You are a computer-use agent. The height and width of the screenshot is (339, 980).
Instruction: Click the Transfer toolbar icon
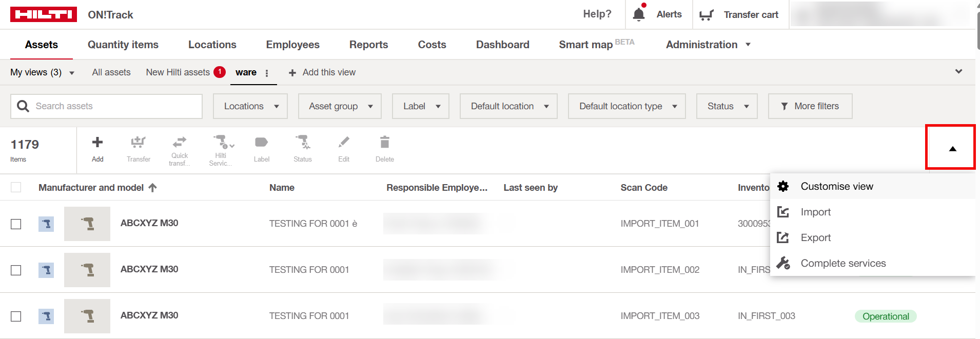[138, 143]
